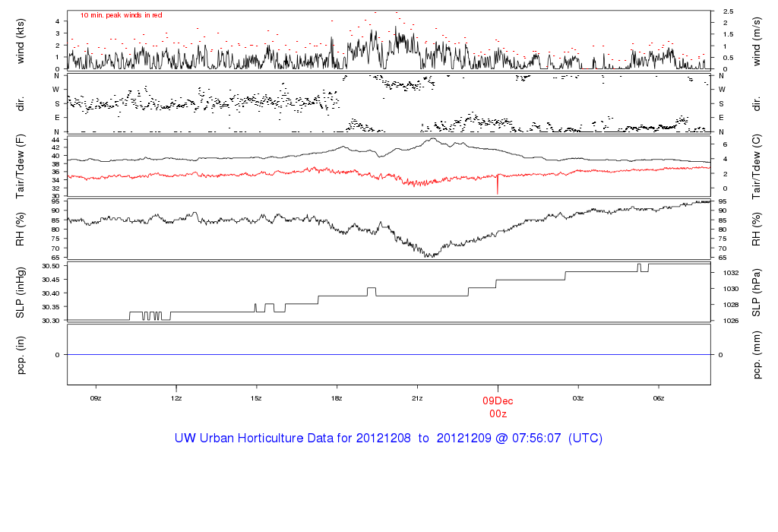Select the 'pcp. (in)' axis label
The width and height of the screenshot is (778, 532).
click(21, 355)
